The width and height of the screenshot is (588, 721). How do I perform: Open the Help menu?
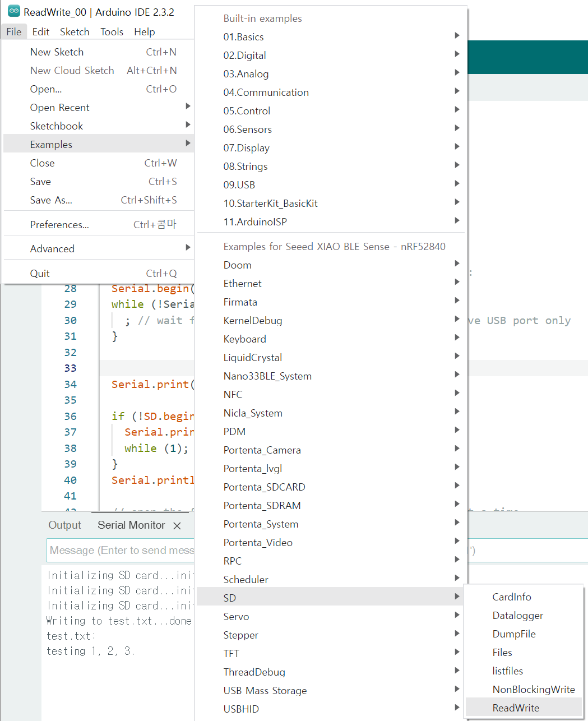[x=145, y=32]
